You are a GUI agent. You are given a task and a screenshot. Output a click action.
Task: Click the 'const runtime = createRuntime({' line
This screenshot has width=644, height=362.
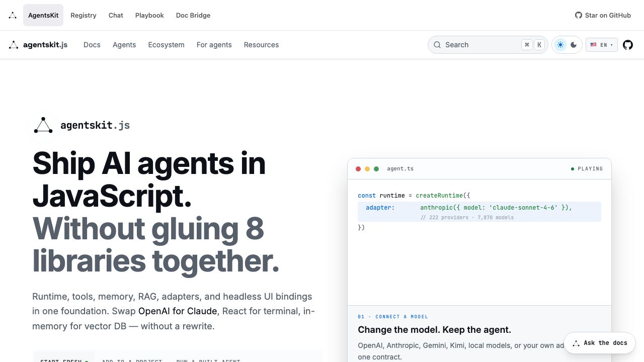tap(414, 196)
